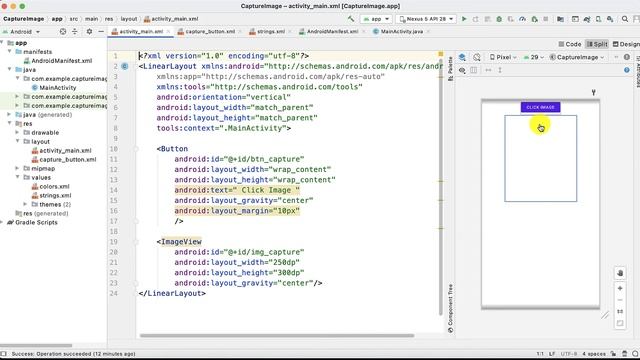The height and width of the screenshot is (360, 640).
Task: Toggle the Palette side panel
Action: click(x=450, y=69)
